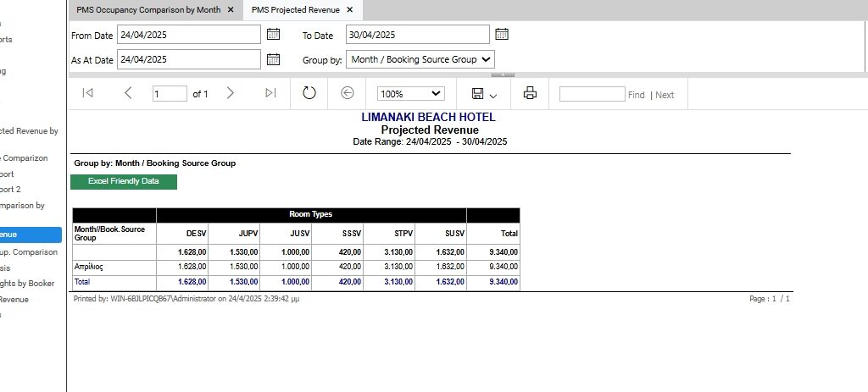868x392 pixels.
Task: Open the export save menu
Action: 484,94
